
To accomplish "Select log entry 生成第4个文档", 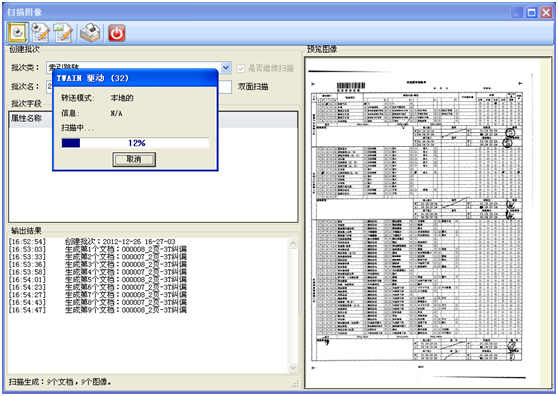I will (x=126, y=272).
